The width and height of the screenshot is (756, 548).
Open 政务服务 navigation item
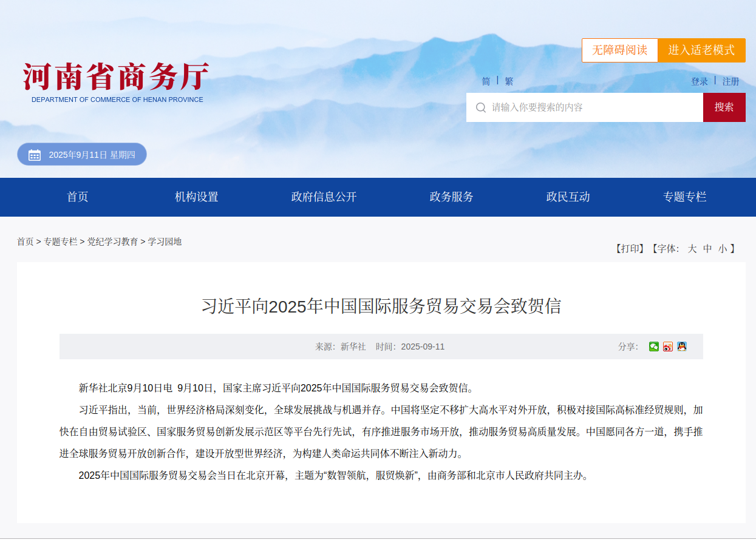point(452,197)
